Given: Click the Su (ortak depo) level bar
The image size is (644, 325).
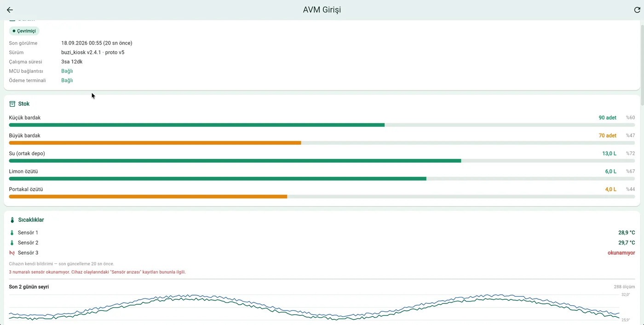Looking at the screenshot, I should click(322, 161).
